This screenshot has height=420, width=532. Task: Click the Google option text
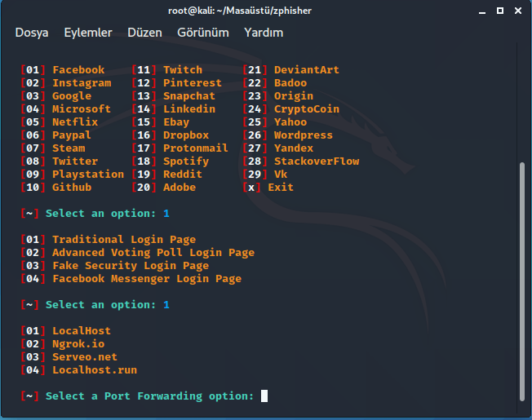pos(72,96)
